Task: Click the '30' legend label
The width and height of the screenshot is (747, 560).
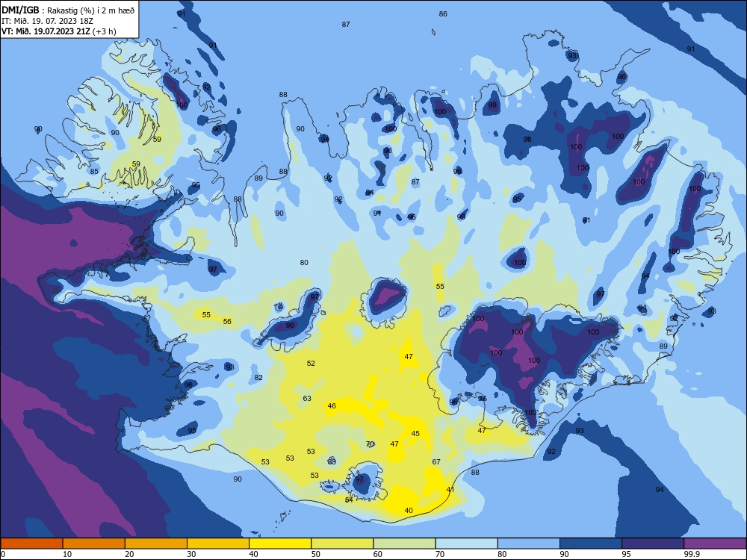Action: click(x=191, y=554)
